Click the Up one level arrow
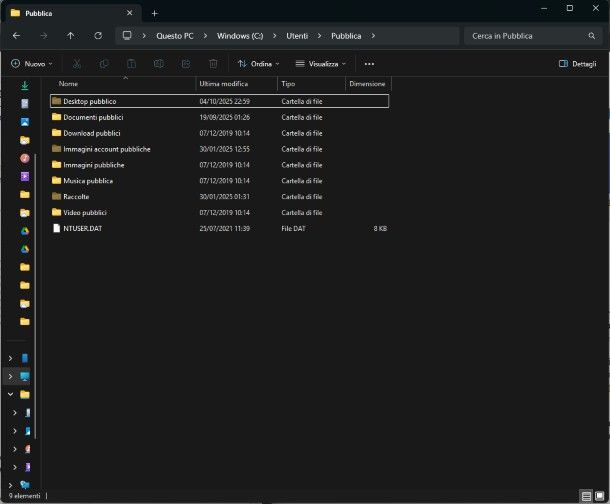The width and height of the screenshot is (610, 504). coord(70,35)
